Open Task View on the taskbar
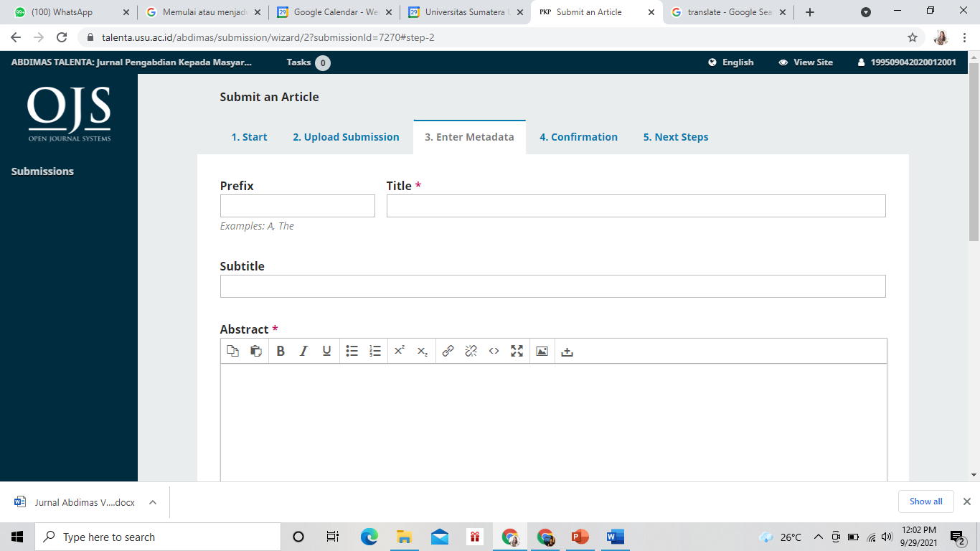This screenshot has width=980, height=551. click(x=333, y=537)
